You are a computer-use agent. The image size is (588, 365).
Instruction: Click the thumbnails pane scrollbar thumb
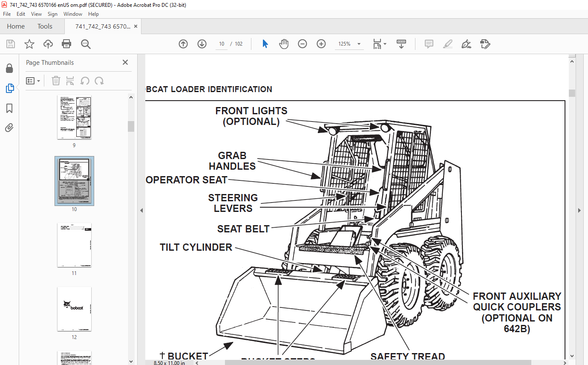coord(131,126)
